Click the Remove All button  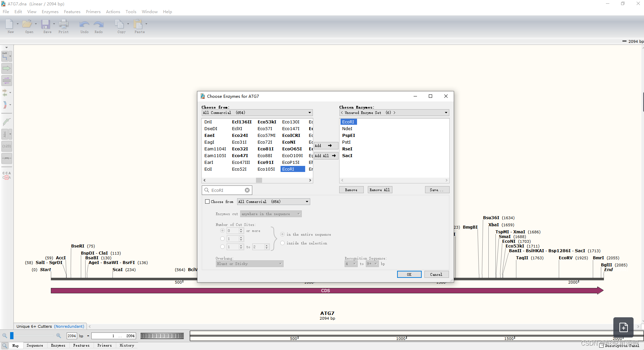(x=380, y=190)
